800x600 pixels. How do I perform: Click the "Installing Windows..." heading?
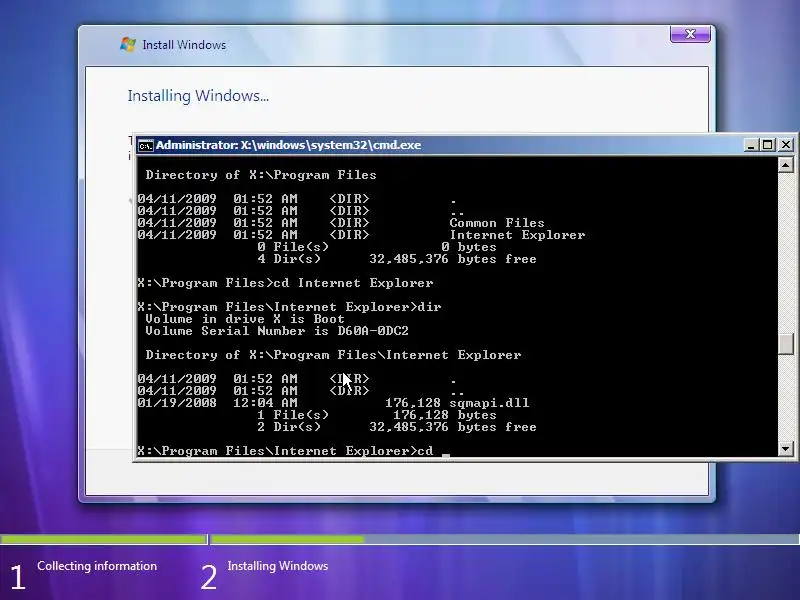tap(198, 96)
